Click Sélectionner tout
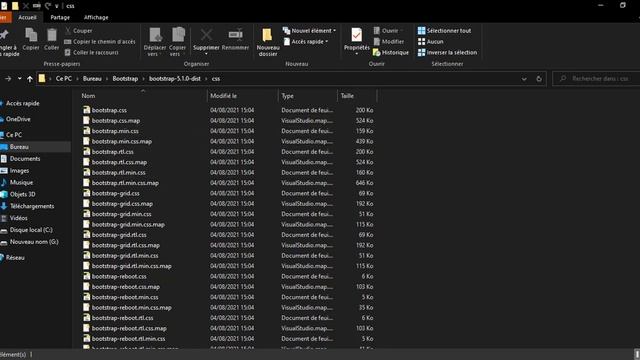 click(x=444, y=31)
